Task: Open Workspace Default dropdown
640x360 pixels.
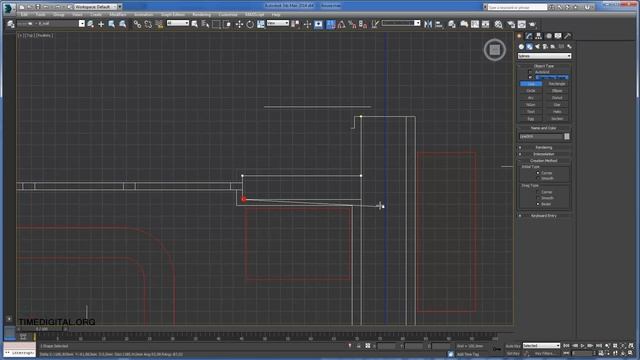Action: [98, 7]
